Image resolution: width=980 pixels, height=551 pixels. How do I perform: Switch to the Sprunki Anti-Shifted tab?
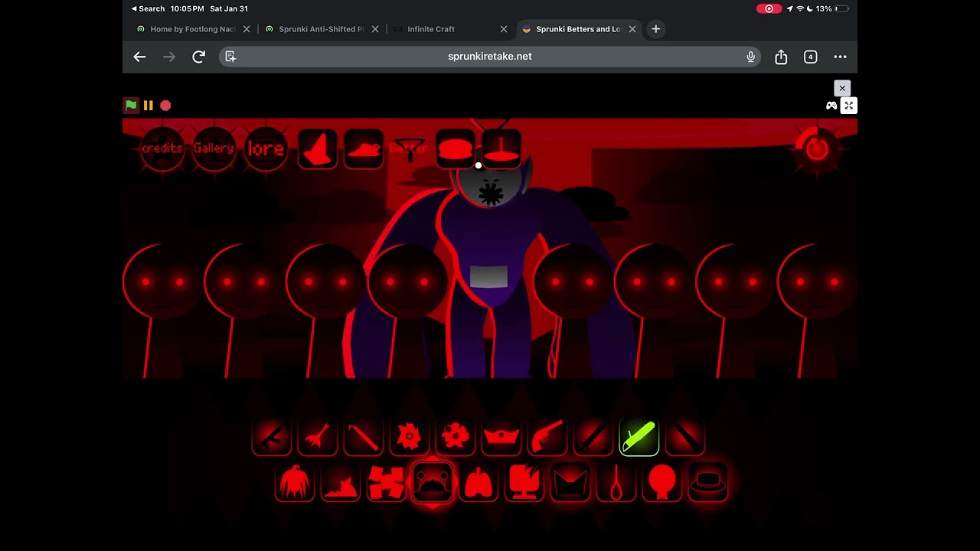(x=322, y=29)
